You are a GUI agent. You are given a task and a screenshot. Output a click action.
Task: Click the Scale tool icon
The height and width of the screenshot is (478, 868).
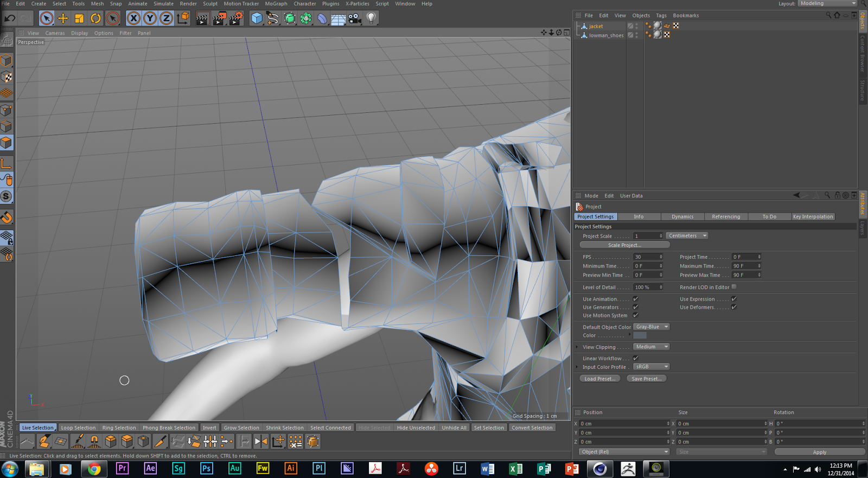point(79,18)
